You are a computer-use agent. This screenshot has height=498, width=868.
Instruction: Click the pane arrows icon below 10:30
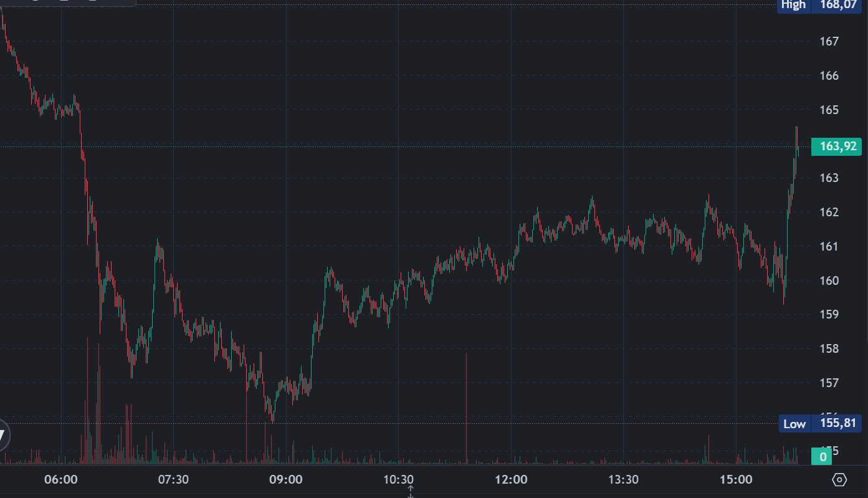[411, 492]
